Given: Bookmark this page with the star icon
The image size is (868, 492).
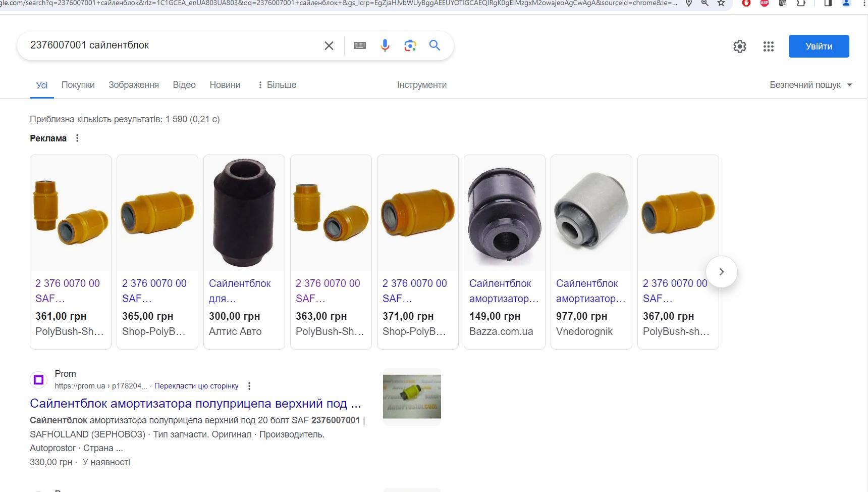Looking at the screenshot, I should tap(721, 4).
